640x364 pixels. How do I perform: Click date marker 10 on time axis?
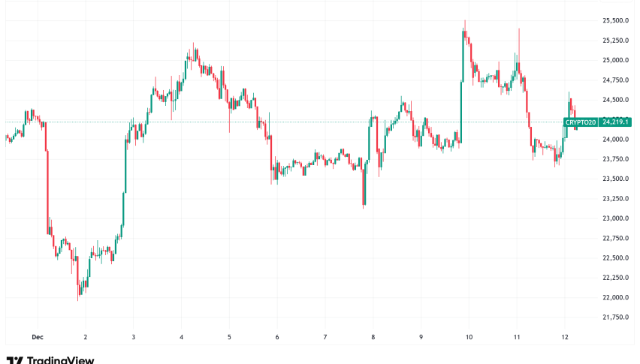469,338
